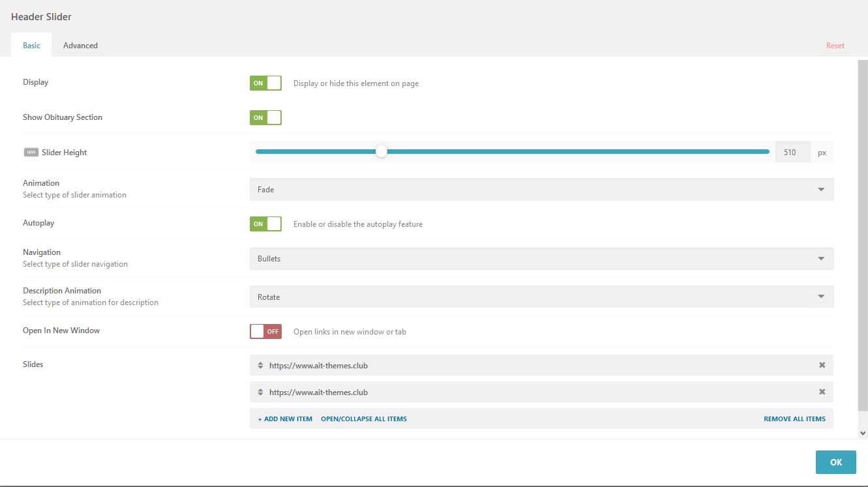Viewport: 868px width, 487px height.
Task: Click the vertical scrollbar thumb
Action: click(x=863, y=235)
